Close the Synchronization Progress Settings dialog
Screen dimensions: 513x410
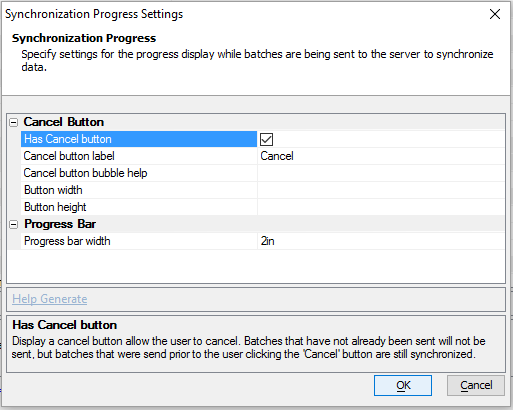[x=495, y=14]
